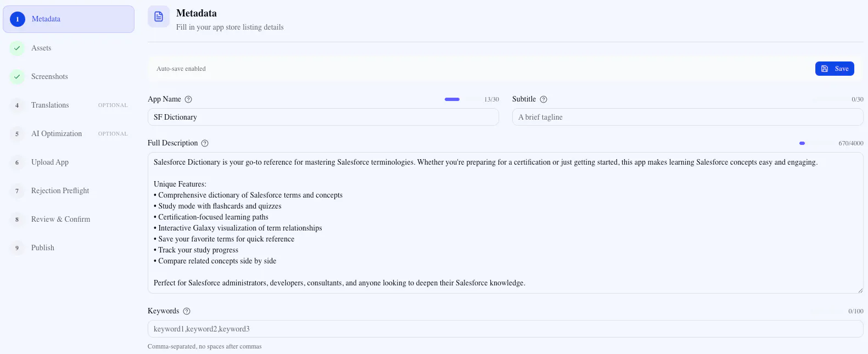Open the Metadata step in sidebar
Viewport: 868px width, 354px height.
pyautogui.click(x=69, y=19)
